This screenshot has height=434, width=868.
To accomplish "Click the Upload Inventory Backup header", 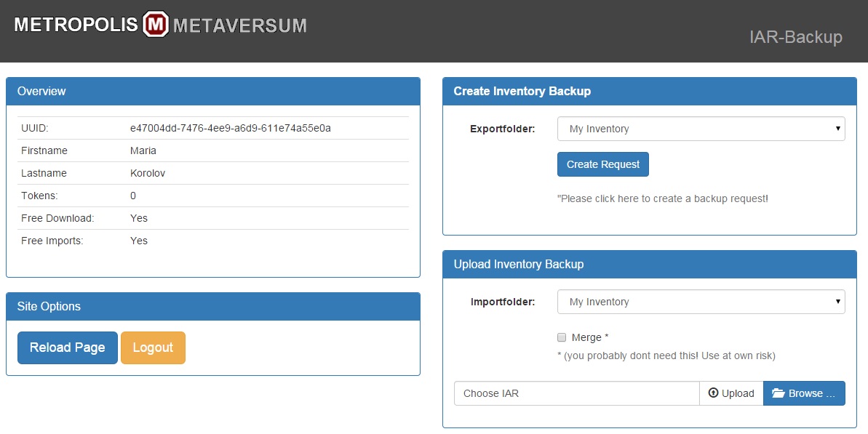I will click(x=649, y=265).
